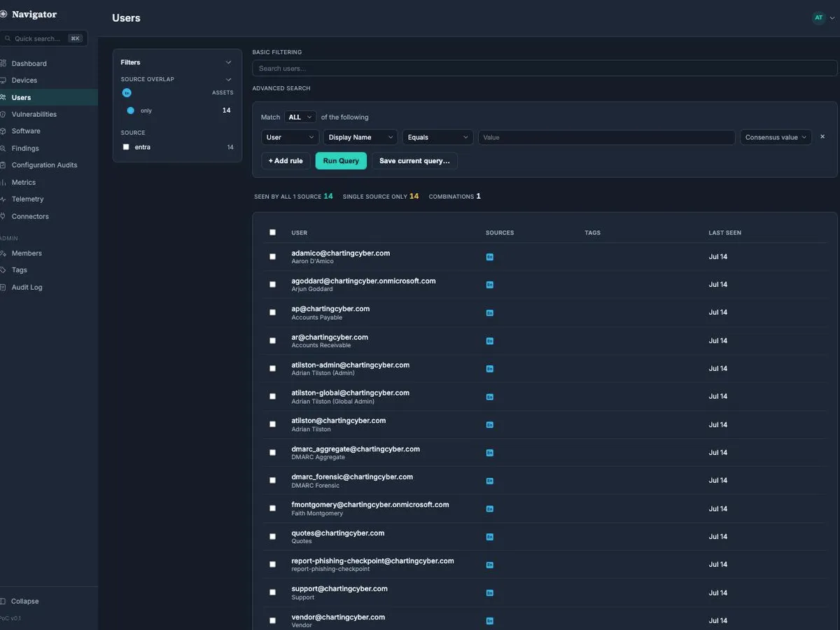Click Save current query button
The image size is (840, 630).
click(414, 161)
